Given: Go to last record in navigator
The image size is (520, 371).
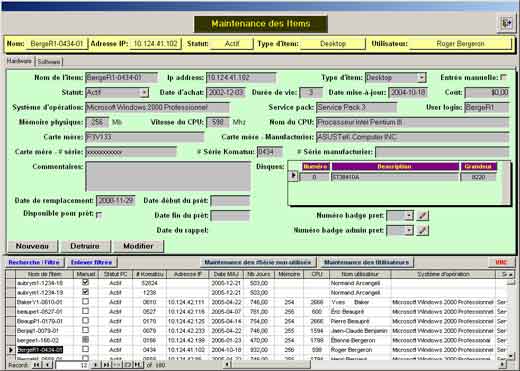Looking at the screenshot, I should pos(106,365).
